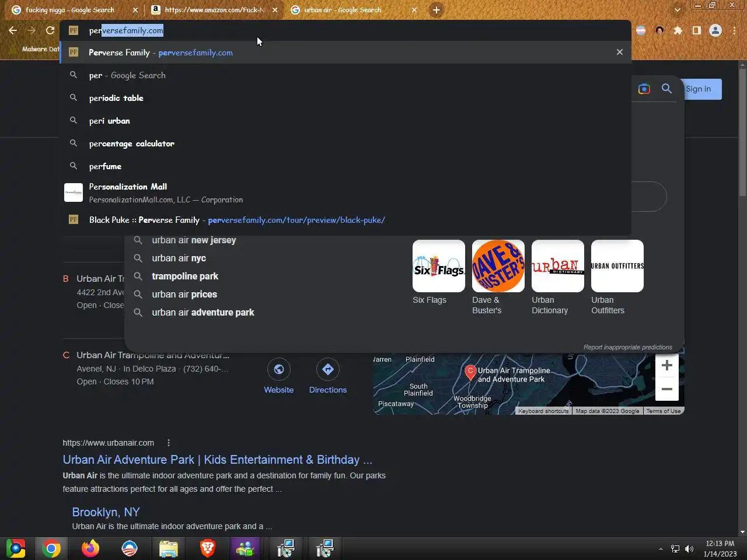Image resolution: width=747 pixels, height=560 pixels.
Task: Open the tab search chevron
Action: pyautogui.click(x=677, y=10)
